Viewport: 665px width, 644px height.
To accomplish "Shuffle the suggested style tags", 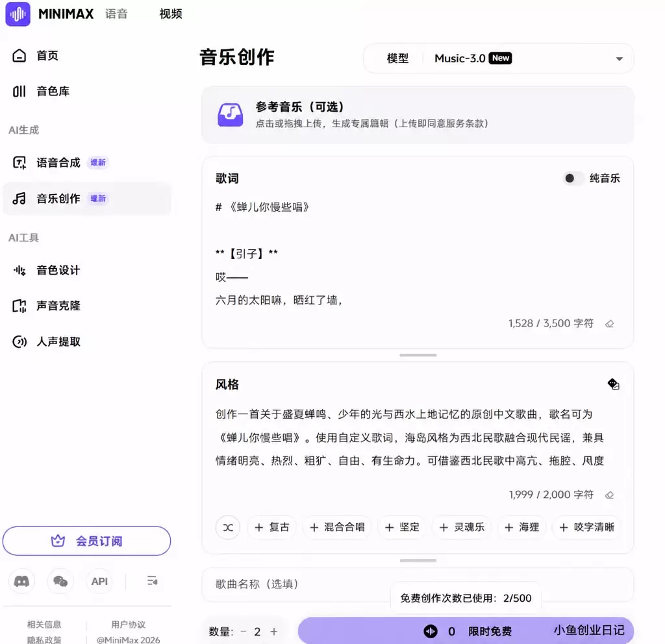I will click(x=228, y=527).
